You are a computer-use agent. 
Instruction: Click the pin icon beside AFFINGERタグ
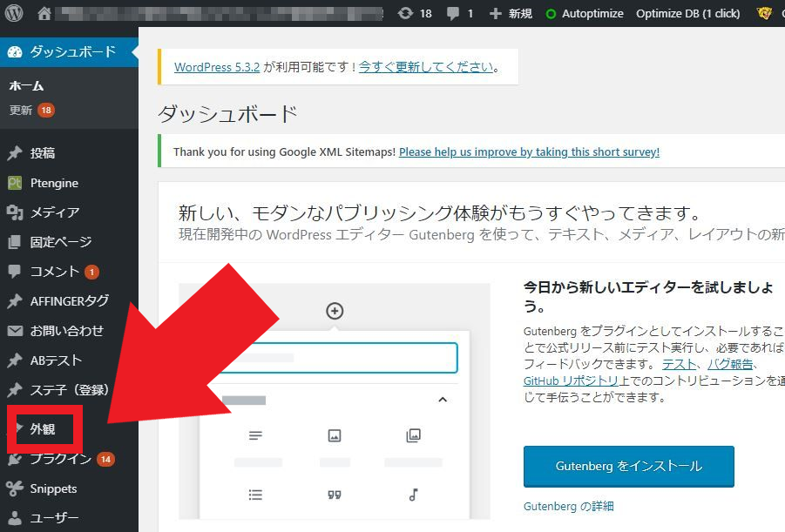coord(15,300)
